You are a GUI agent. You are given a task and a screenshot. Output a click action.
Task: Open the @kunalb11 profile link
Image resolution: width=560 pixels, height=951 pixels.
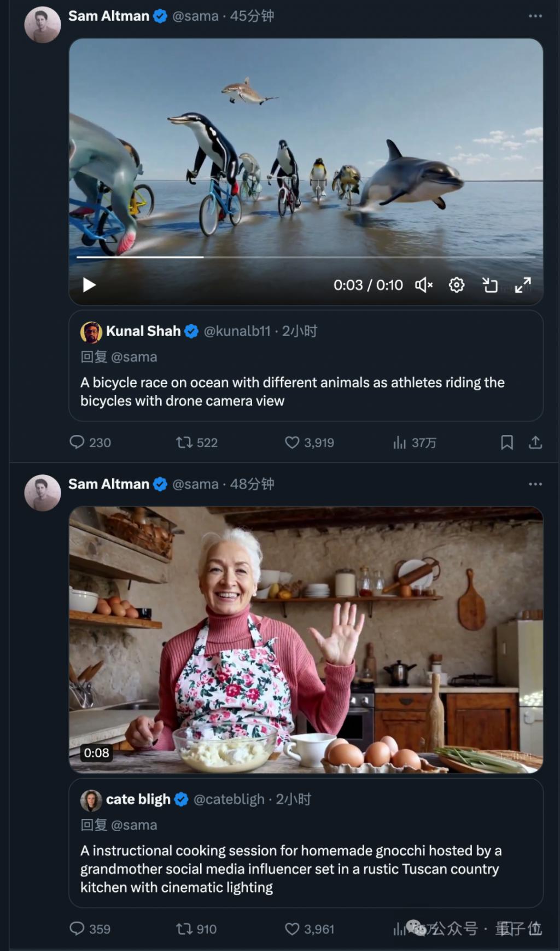[x=237, y=331]
